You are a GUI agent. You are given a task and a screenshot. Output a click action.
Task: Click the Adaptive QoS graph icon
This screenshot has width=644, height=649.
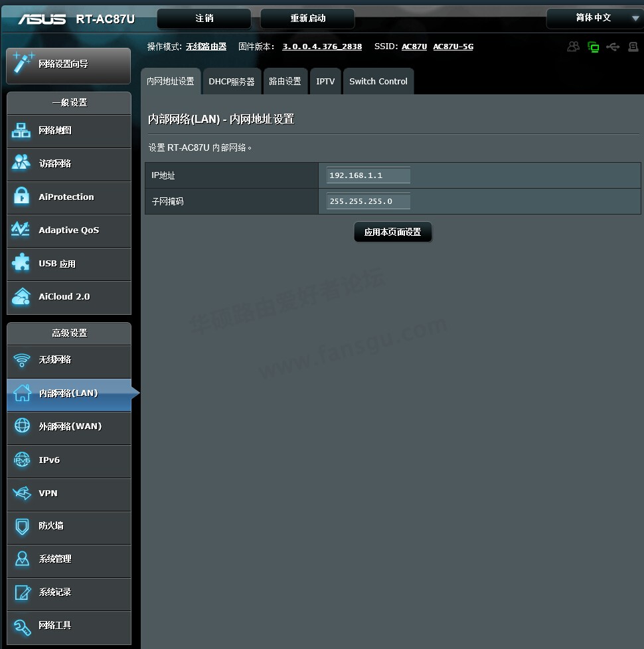[21, 229]
